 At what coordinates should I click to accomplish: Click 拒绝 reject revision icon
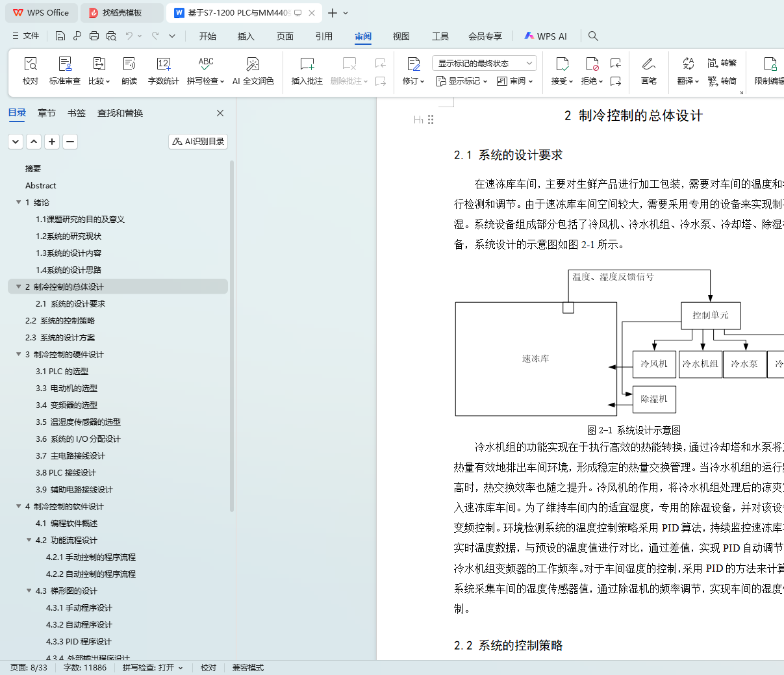pos(592,64)
